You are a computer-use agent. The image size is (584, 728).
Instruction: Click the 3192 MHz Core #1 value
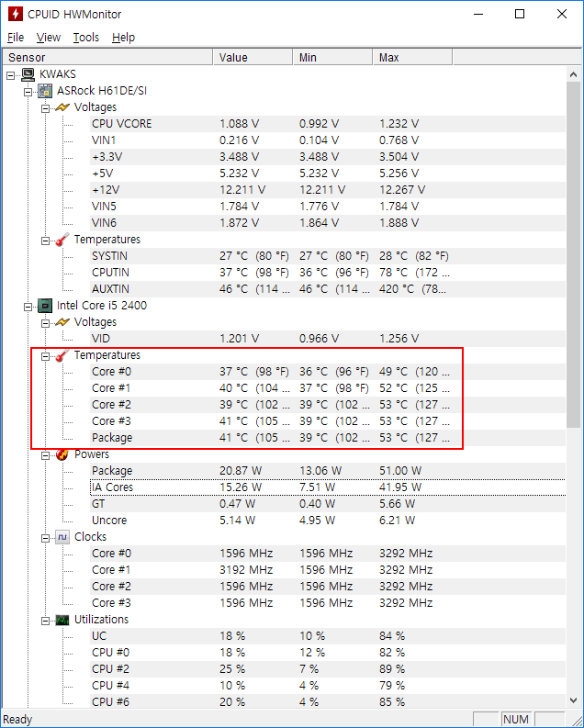pyautogui.click(x=246, y=570)
